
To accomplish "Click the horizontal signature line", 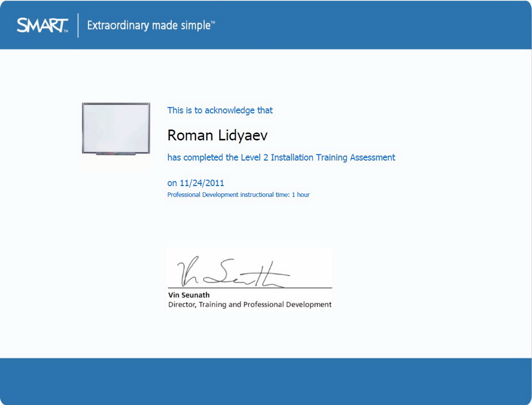I will (x=249, y=288).
